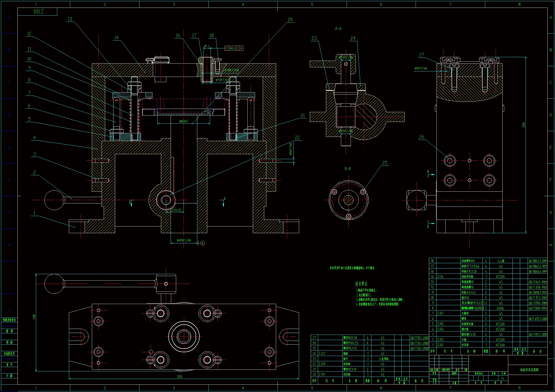Select the 27±.02 dimension text

(176, 210)
